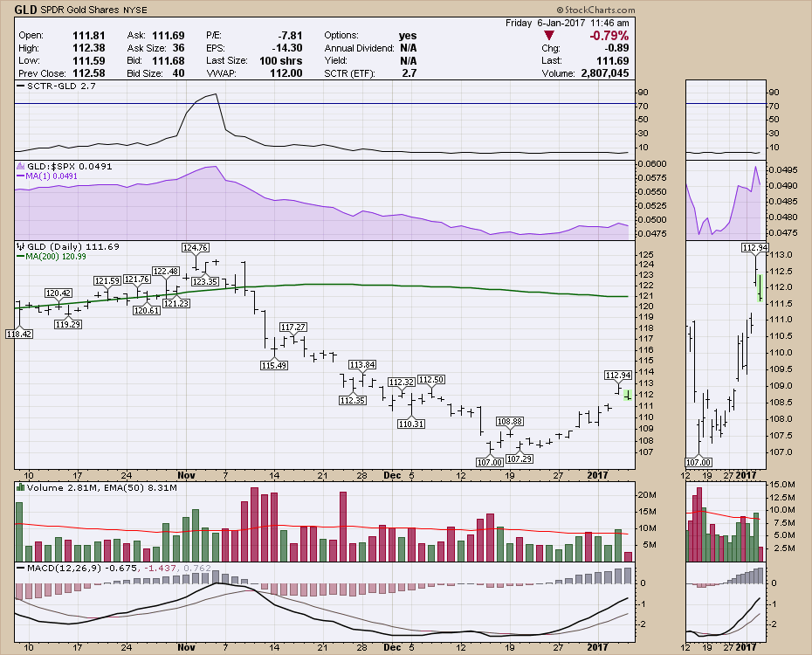Click the Prev Close value 112.58

pos(88,73)
